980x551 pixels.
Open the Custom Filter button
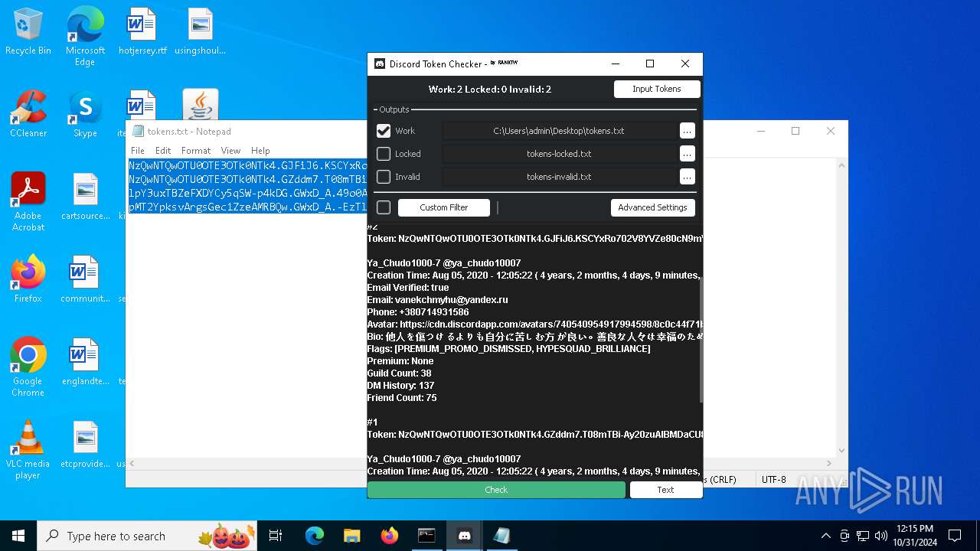[444, 207]
